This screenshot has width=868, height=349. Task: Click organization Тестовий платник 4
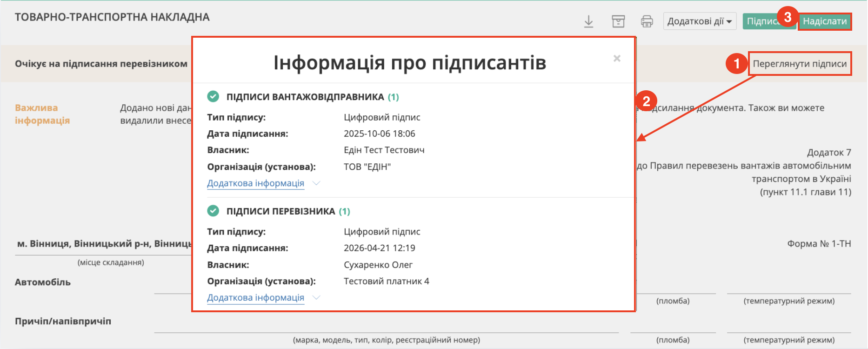tap(387, 282)
